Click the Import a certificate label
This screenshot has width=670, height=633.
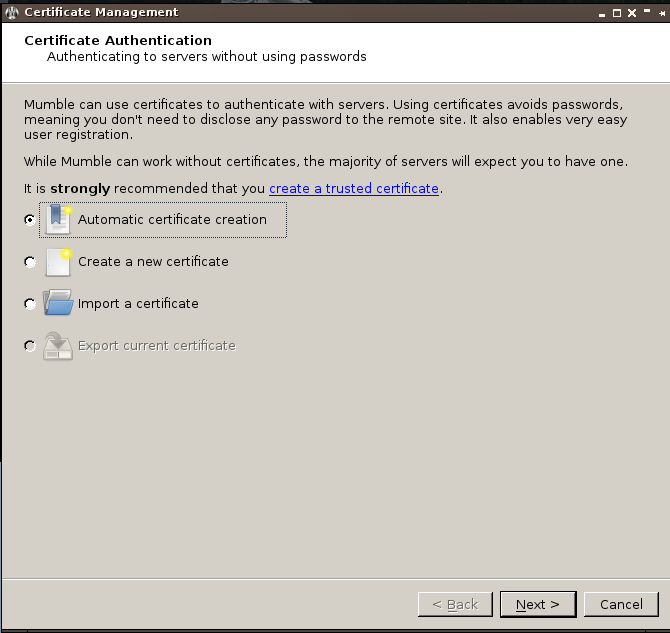click(138, 303)
